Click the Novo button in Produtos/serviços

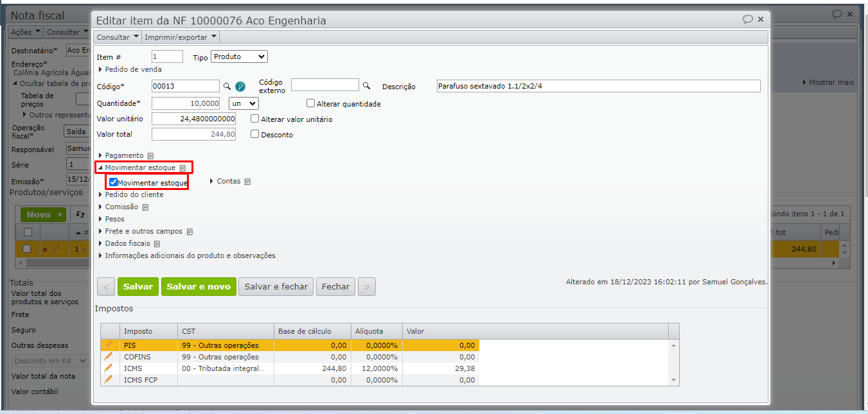point(38,215)
